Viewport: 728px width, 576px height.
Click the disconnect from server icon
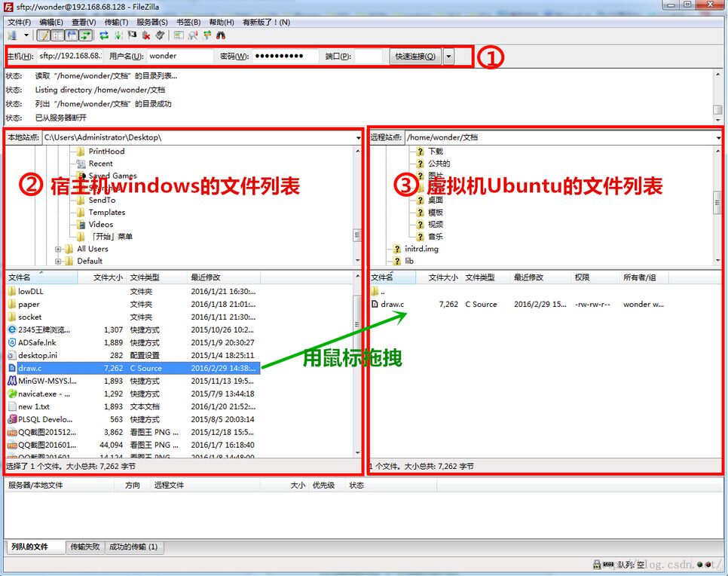click(x=146, y=35)
